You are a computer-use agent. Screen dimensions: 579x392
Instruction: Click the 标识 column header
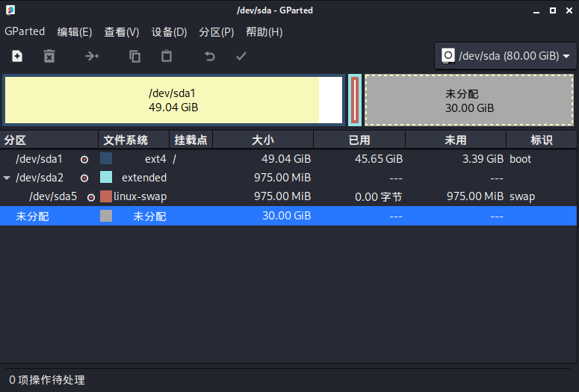(542, 140)
